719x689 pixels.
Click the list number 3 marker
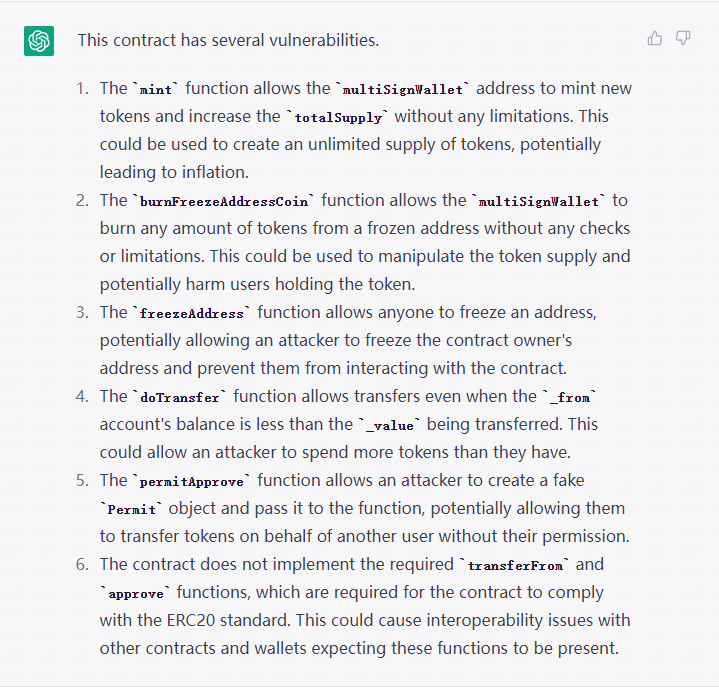point(83,313)
